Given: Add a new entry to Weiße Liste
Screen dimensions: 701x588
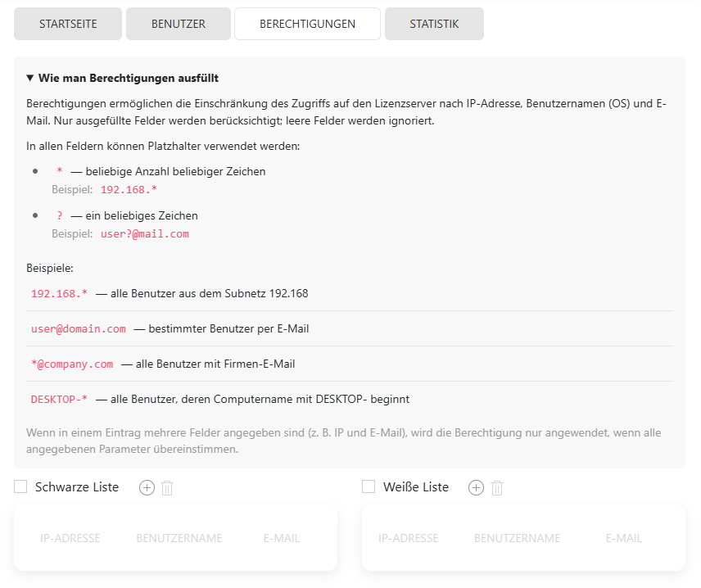Looking at the screenshot, I should tap(476, 487).
